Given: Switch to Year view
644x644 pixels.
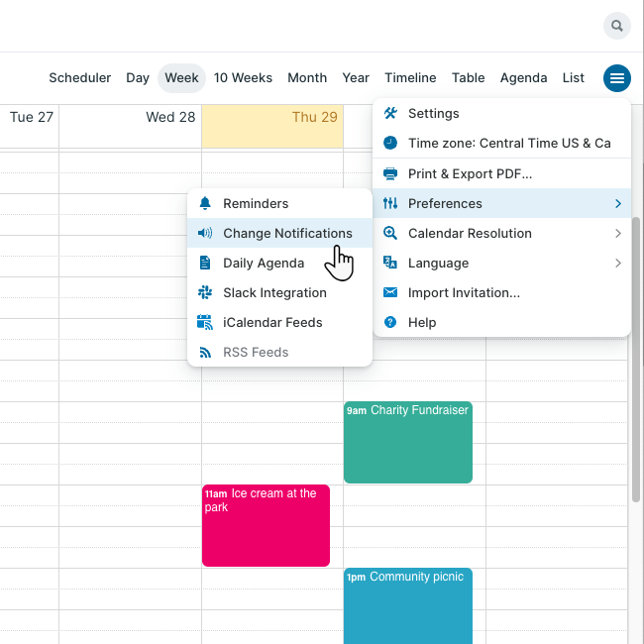Looking at the screenshot, I should tap(356, 78).
